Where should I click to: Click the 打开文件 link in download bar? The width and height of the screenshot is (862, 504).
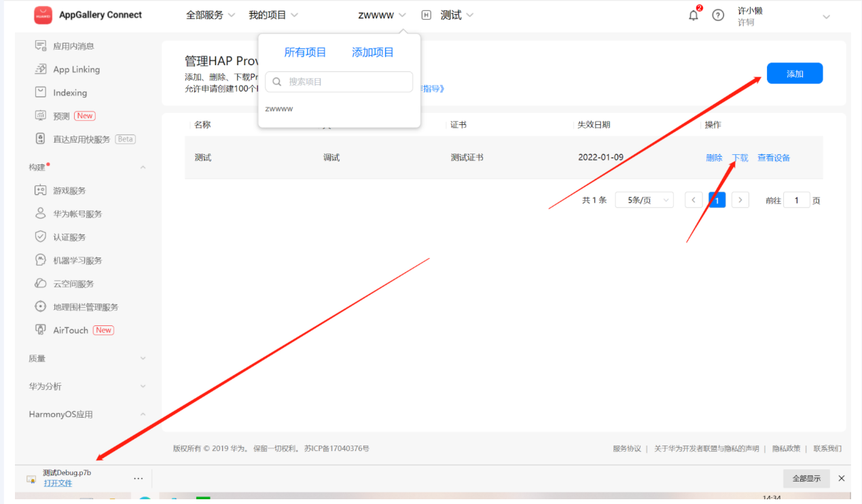pos(58,483)
